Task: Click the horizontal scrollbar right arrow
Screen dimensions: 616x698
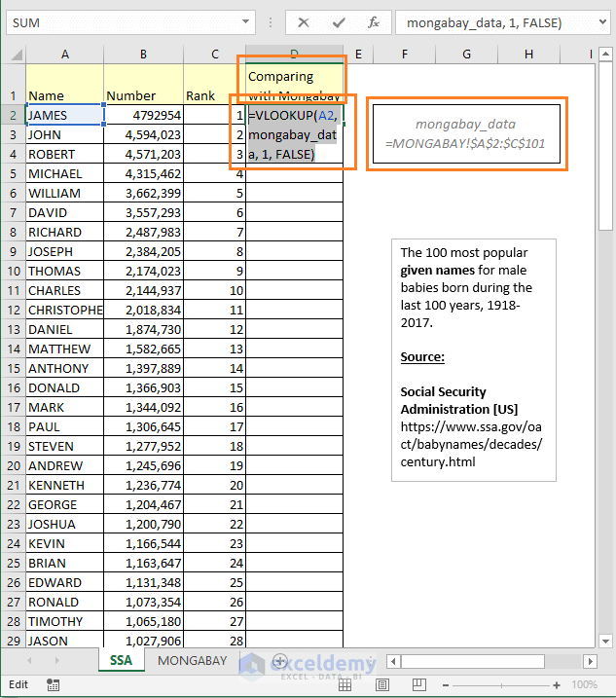Action: pos(590,662)
